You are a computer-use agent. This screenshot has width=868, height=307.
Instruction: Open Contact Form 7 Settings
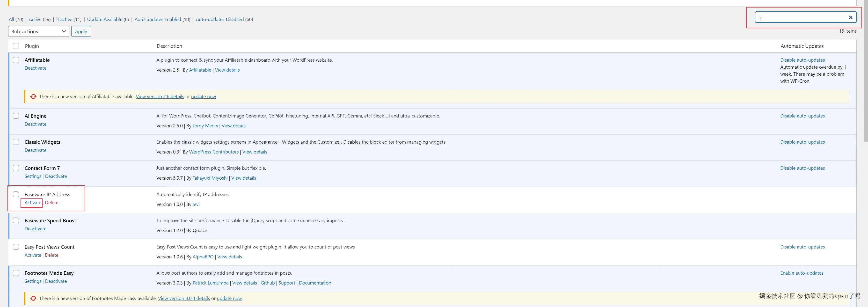(33, 176)
